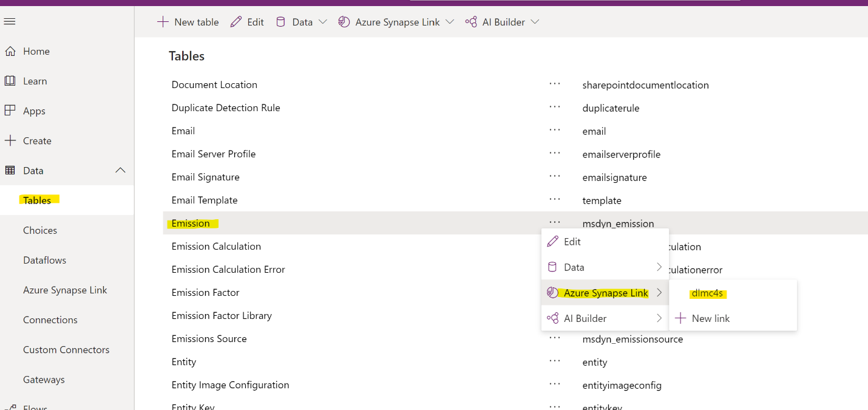
Task: Click the sharepointdocumentlocation name cell
Action: click(645, 85)
